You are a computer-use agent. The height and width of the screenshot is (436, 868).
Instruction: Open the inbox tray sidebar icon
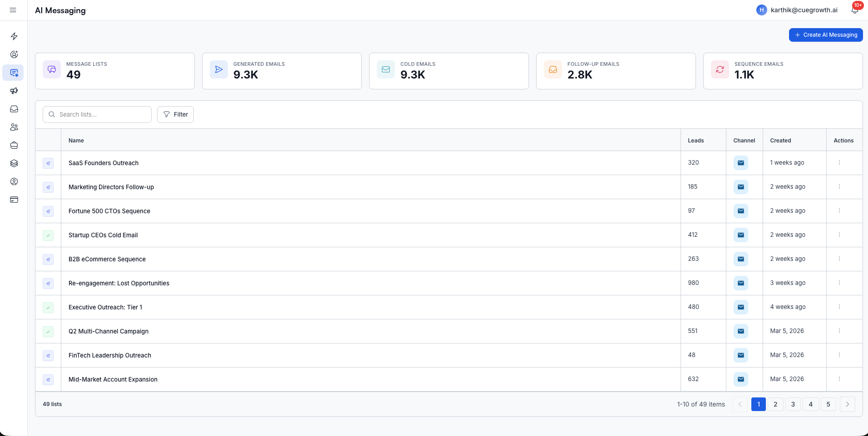tap(14, 109)
